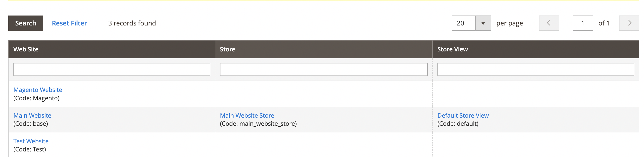This screenshot has height=157, width=644.
Task: Select the current page number field
Action: pyautogui.click(x=582, y=23)
